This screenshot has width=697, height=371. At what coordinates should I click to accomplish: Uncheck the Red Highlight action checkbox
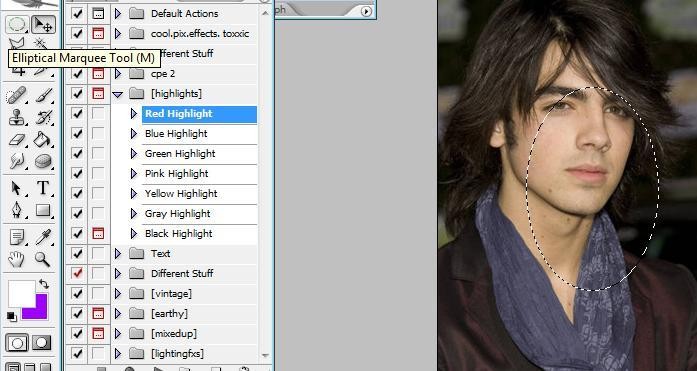77,114
